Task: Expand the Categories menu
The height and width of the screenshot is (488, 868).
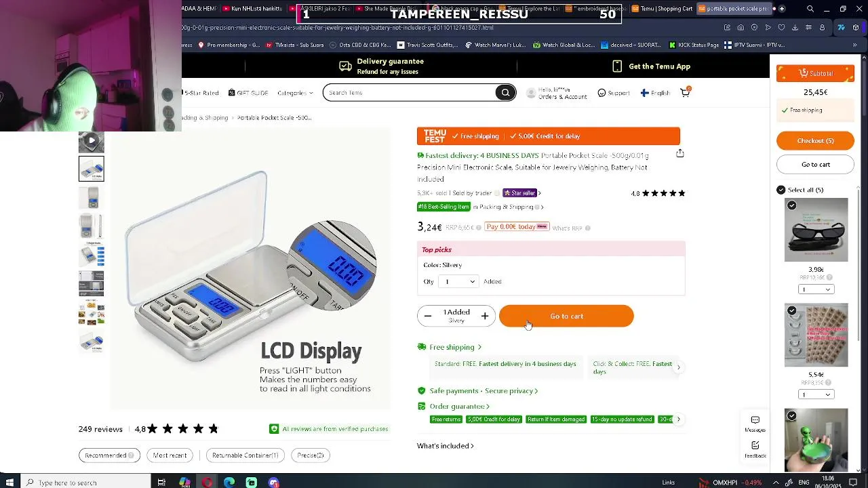Action: (x=295, y=93)
